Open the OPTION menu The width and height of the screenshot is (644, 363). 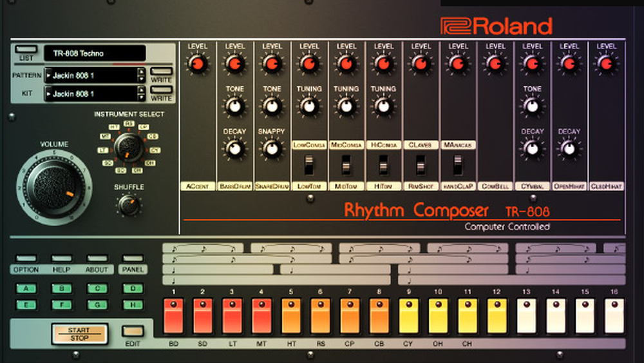[26, 259]
